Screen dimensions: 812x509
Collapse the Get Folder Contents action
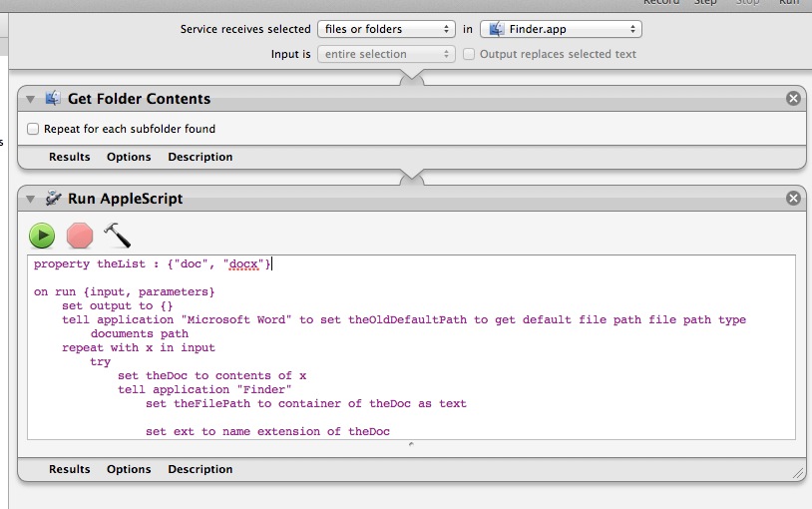coord(31,99)
